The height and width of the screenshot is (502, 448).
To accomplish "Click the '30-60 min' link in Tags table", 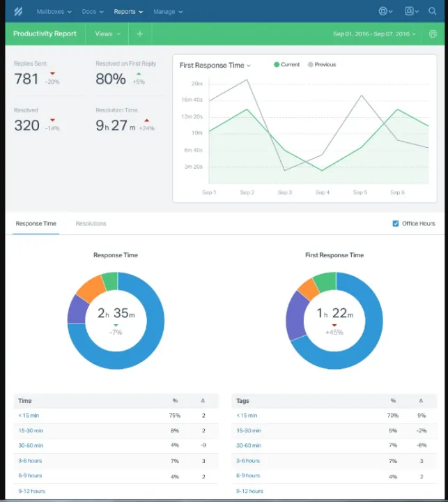I will click(247, 446).
